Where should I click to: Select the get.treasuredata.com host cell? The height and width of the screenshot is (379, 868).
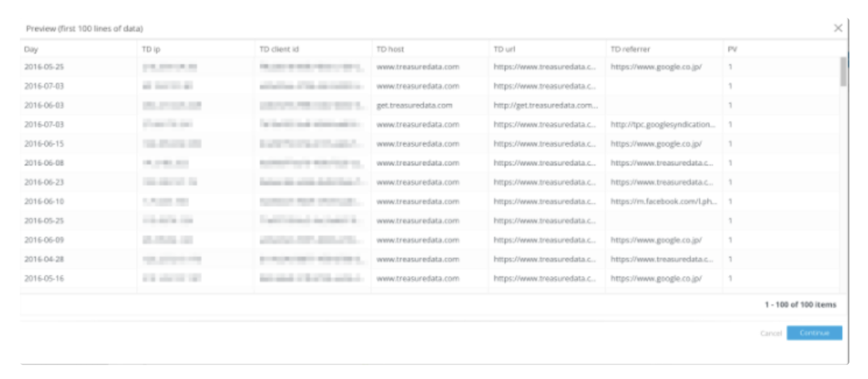[x=414, y=106]
